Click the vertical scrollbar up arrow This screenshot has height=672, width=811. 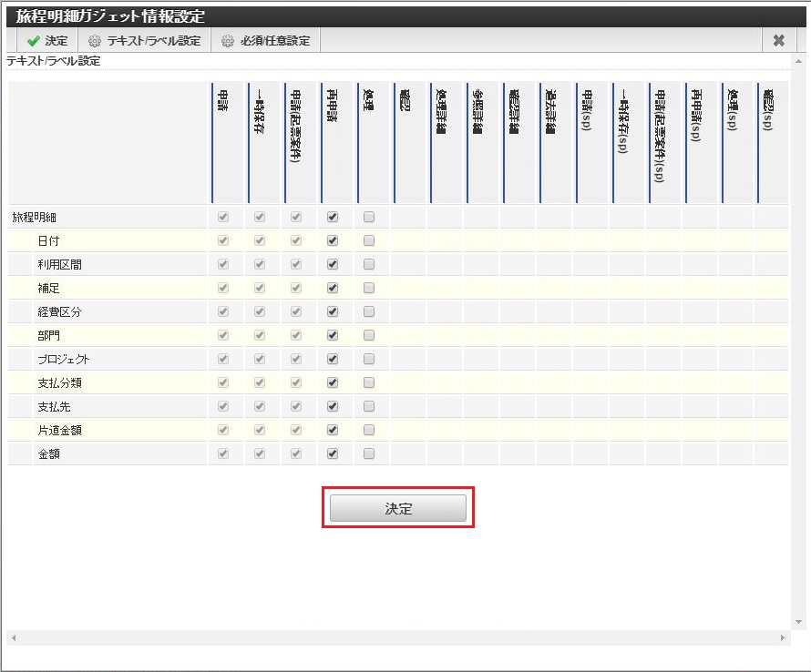798,62
